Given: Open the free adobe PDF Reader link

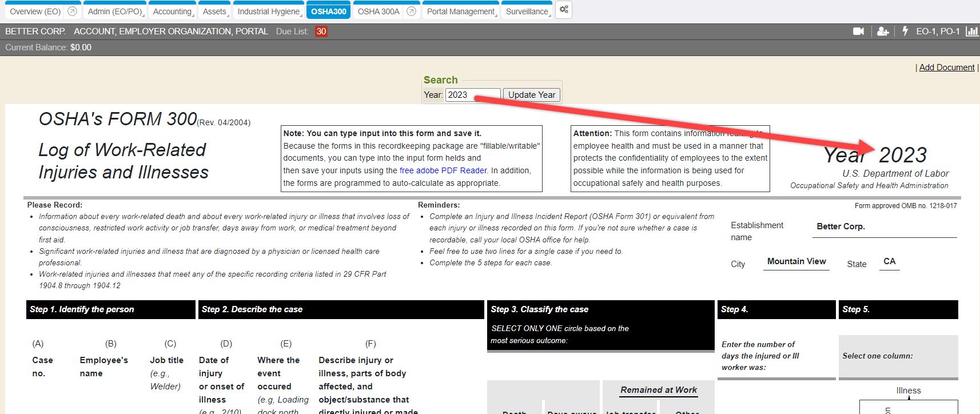Looking at the screenshot, I should (443, 170).
